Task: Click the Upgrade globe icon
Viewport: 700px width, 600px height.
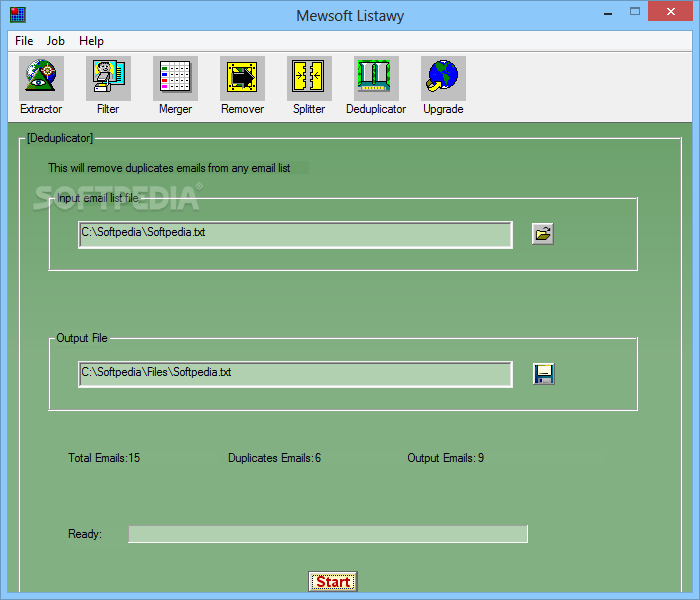Action: click(443, 78)
